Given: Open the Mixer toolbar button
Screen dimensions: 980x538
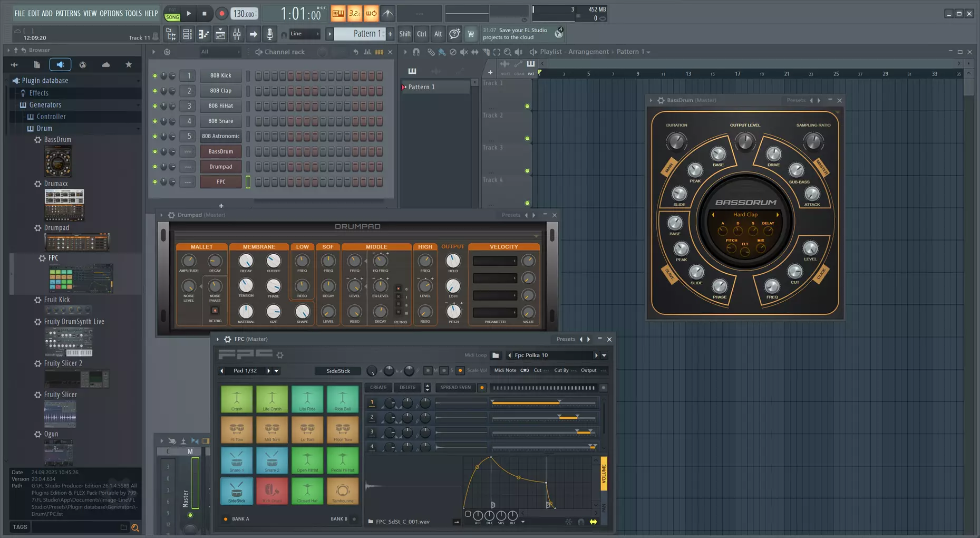Looking at the screenshot, I should 237,34.
